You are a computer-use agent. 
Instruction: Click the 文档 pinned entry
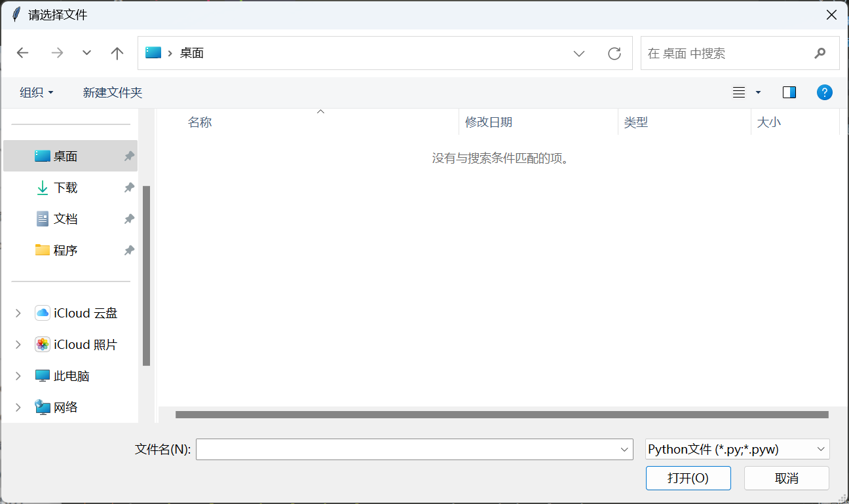click(x=63, y=219)
